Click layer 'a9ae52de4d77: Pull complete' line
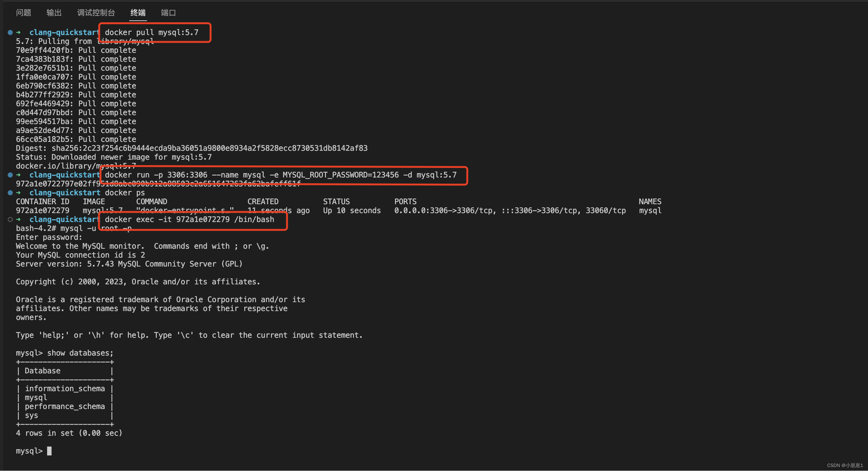Screen dimensions: 868x471 click(76, 130)
